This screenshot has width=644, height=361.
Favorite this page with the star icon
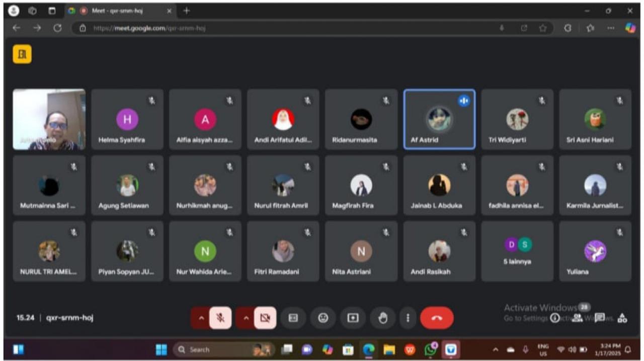pyautogui.click(x=543, y=28)
